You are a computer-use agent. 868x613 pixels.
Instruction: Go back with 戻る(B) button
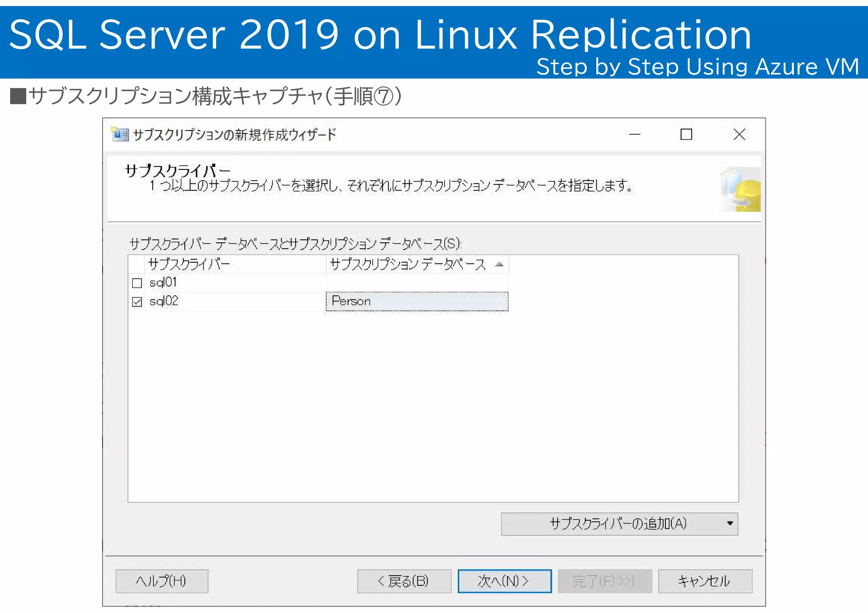point(404,581)
